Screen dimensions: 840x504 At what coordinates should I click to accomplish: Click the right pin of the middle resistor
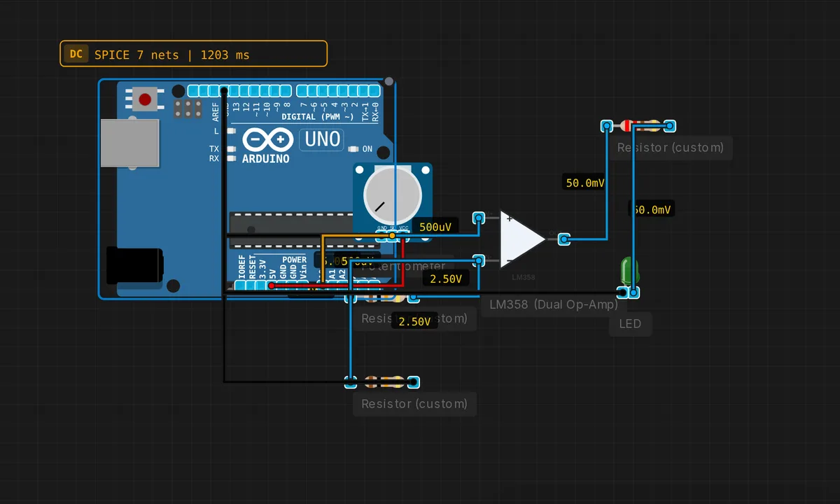point(414,297)
